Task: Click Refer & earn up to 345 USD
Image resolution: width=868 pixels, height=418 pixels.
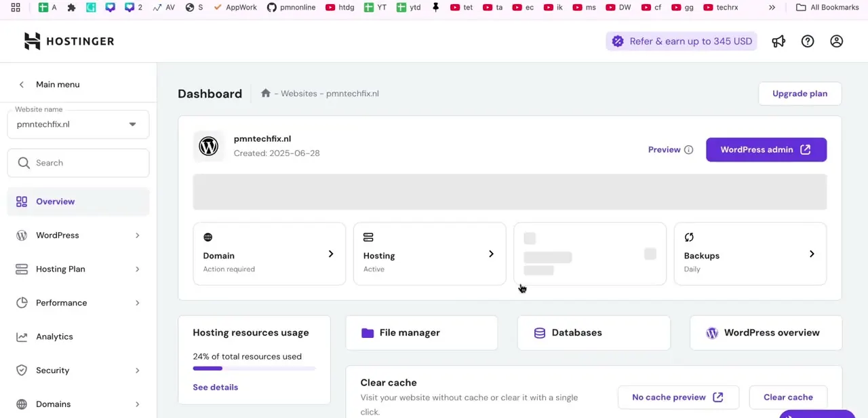Action: click(682, 41)
